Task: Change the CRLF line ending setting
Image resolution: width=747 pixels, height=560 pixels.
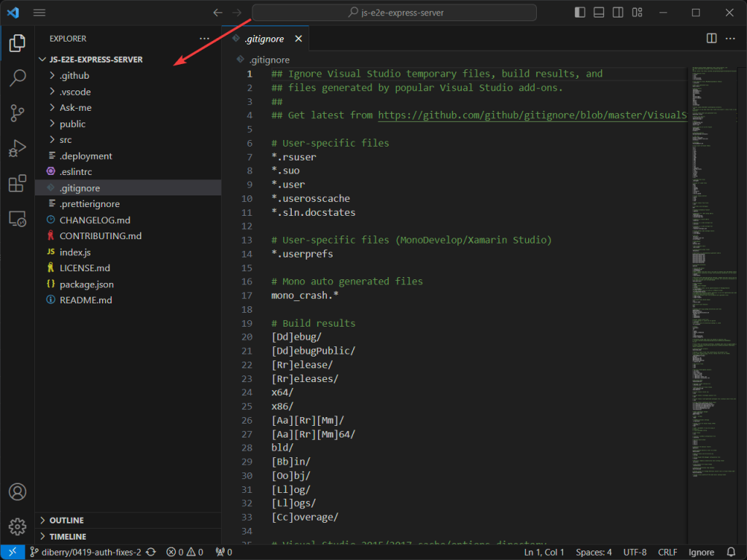Action: 667,552
